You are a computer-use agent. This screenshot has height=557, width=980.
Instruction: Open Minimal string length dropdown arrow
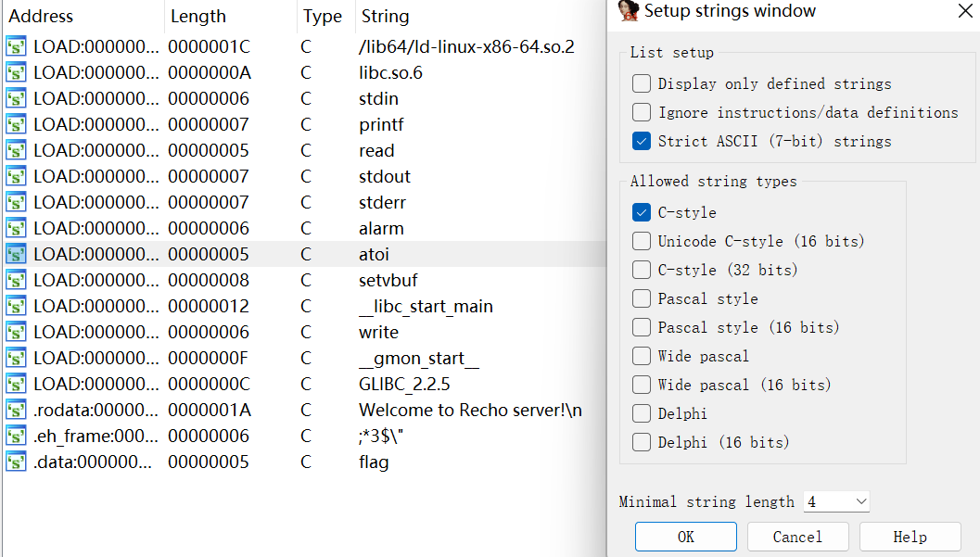tap(860, 501)
